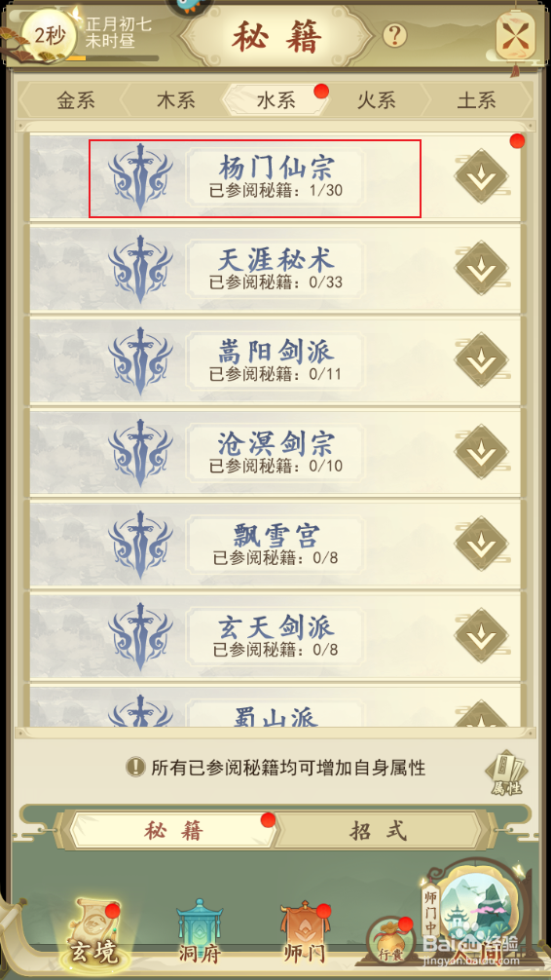551x980 pixels.
Task: Close the 秘籍 panel with the lantern X icon
Action: (x=515, y=36)
